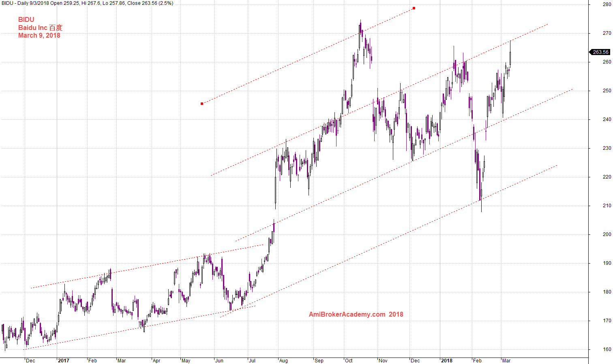Click the 'Baidu Inc 百度' annotation text
Screen dimensions: 613x364
[x=41, y=28]
